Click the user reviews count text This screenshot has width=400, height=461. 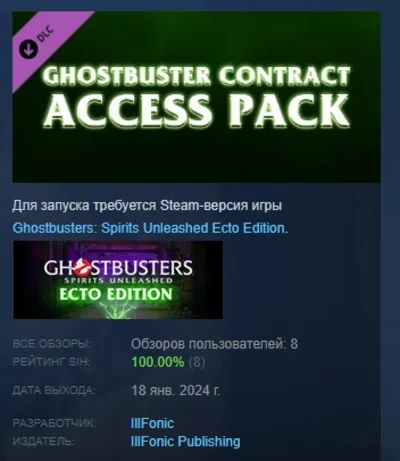214,344
